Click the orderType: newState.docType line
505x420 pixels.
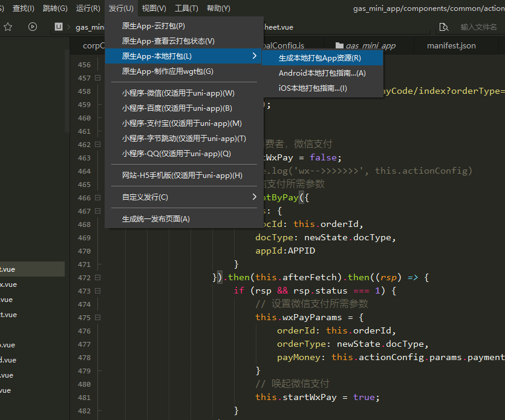tap(353, 344)
